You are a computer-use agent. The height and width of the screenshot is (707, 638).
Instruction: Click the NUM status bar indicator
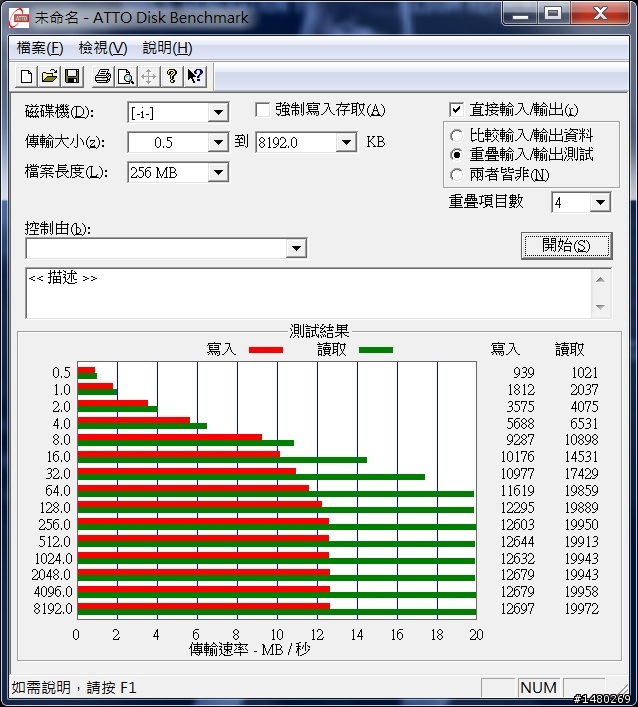click(x=538, y=688)
